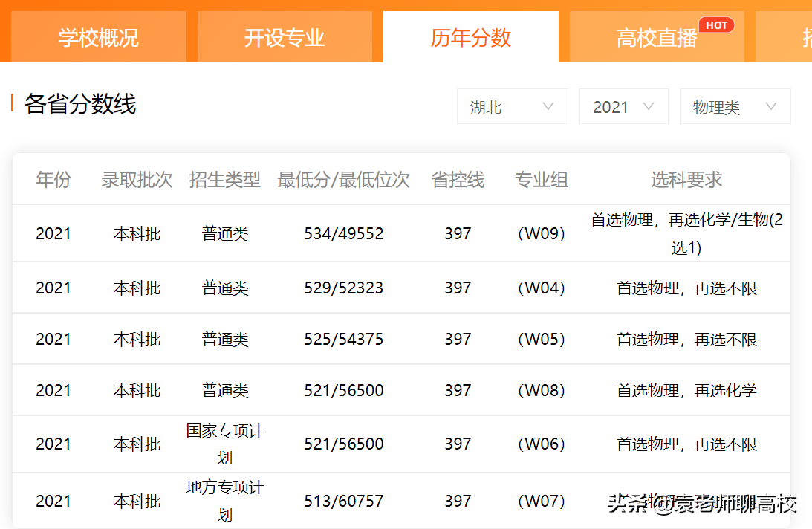Screen dimensions: 812x529
Task: Click the 最低分/最低位次 column header
Action: (342, 180)
